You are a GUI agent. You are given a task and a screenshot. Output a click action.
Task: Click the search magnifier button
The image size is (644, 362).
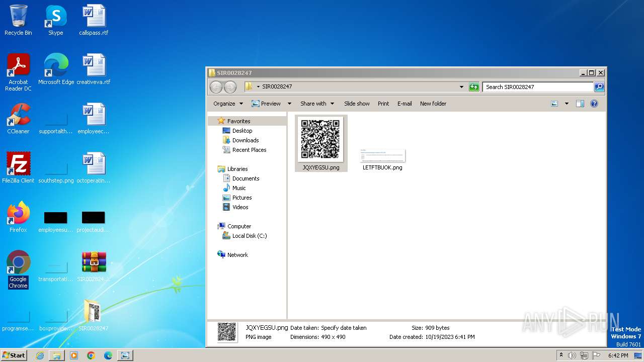click(599, 87)
